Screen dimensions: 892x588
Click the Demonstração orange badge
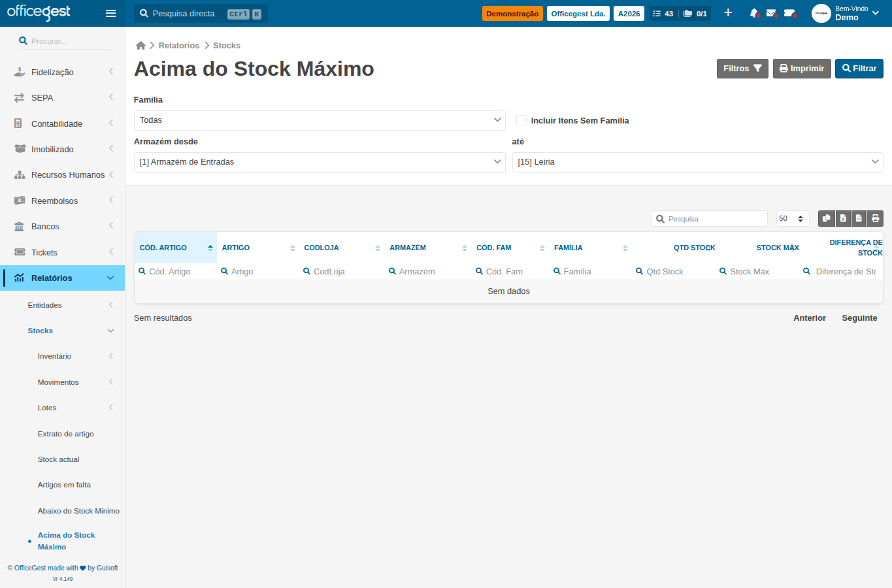(x=512, y=13)
